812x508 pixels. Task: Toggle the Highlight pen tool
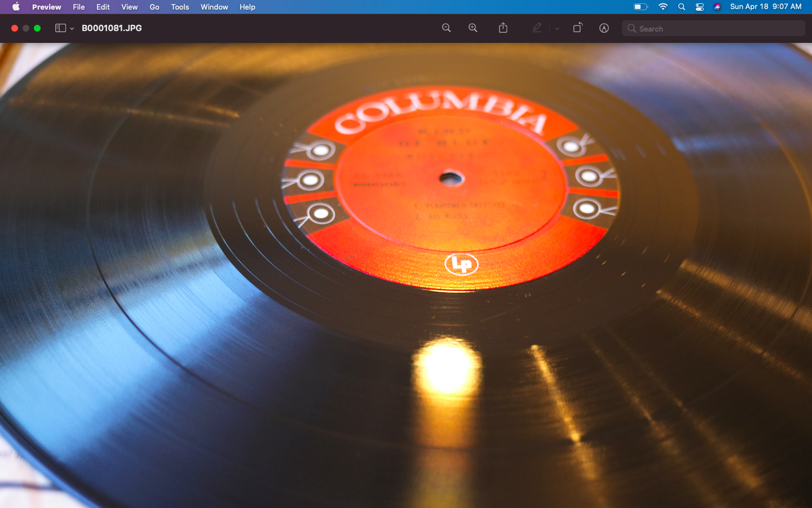point(537,28)
